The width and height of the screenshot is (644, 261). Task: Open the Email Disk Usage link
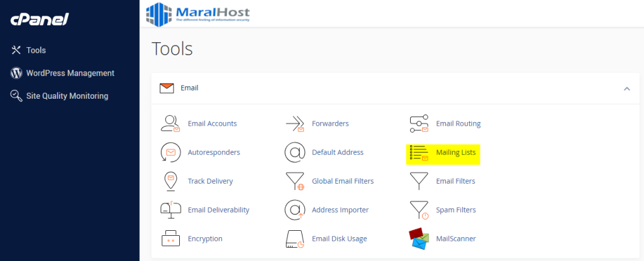pos(339,239)
